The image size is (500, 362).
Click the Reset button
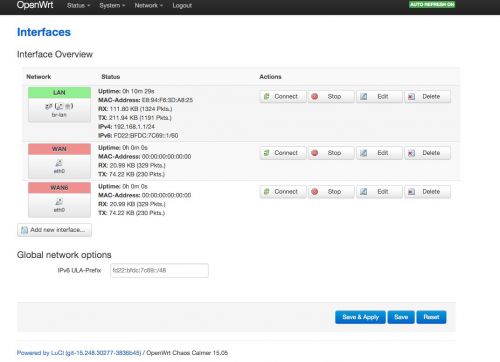coord(431,317)
